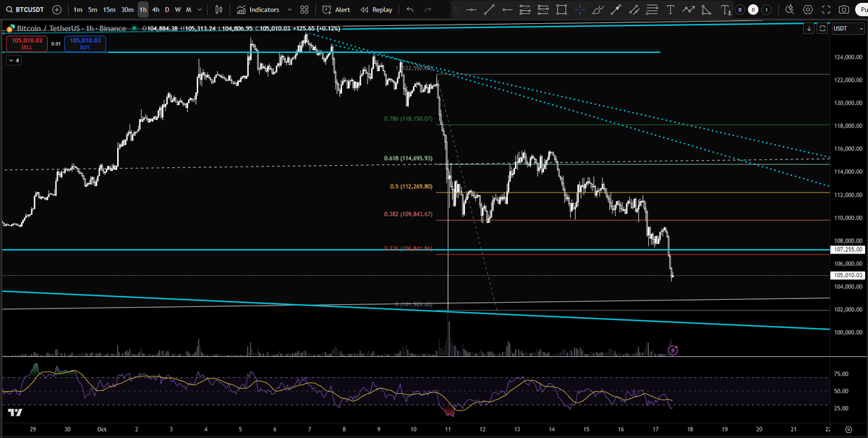Select the Text drawing tool
This screenshot has height=438, width=868.
coord(671,9)
